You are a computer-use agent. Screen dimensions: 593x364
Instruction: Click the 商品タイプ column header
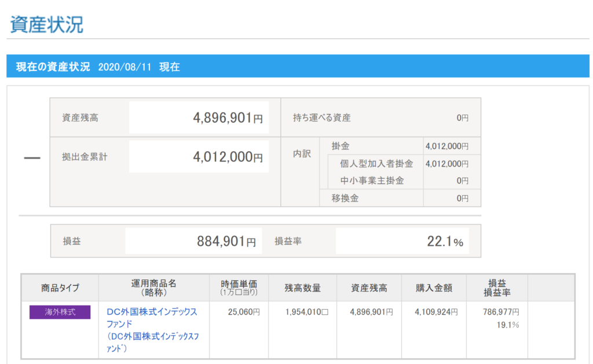tap(60, 288)
